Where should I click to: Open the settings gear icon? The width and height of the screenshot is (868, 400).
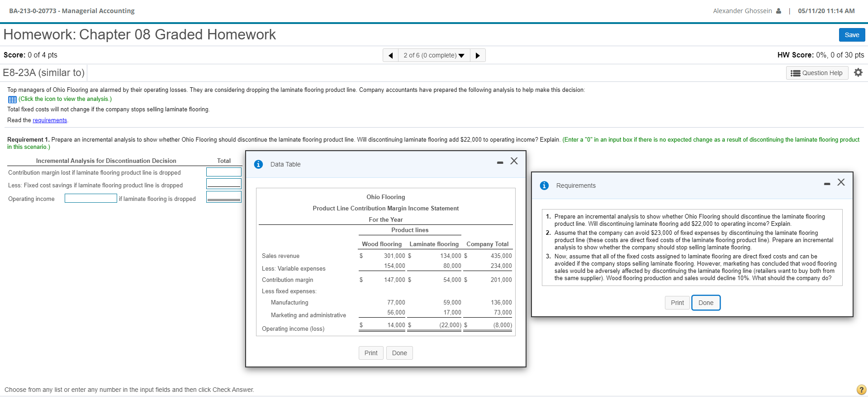pyautogui.click(x=858, y=72)
